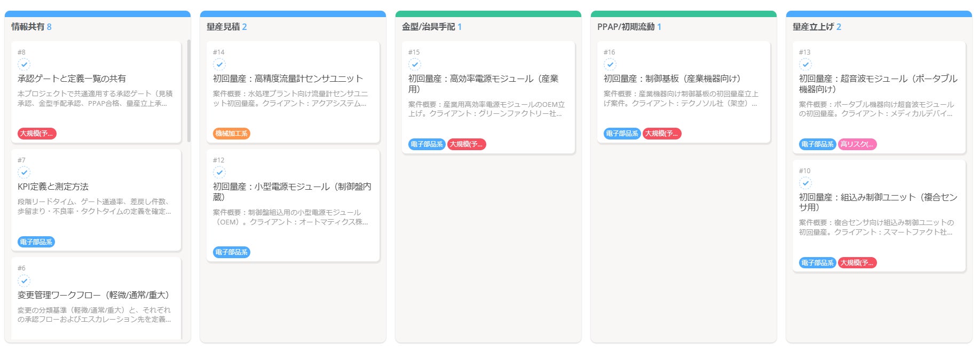Select the check circle icon on card #10
The width and height of the screenshot is (980, 349).
pyautogui.click(x=805, y=183)
